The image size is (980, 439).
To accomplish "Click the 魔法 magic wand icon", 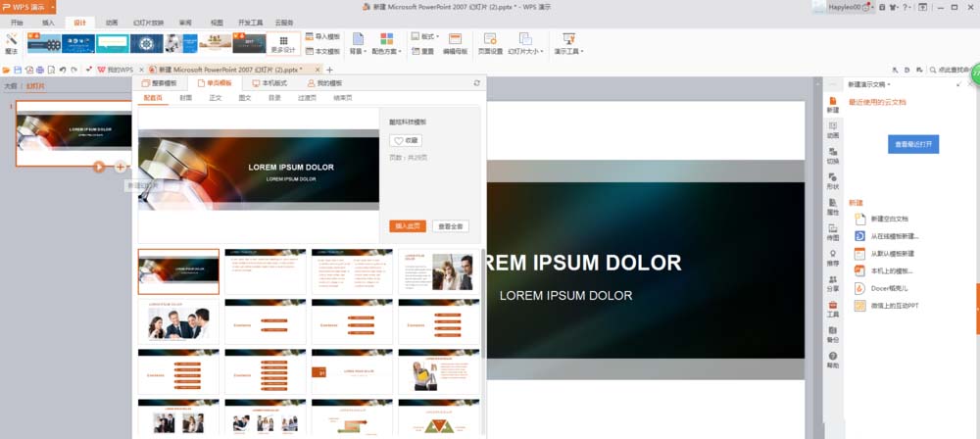I will 11,42.
